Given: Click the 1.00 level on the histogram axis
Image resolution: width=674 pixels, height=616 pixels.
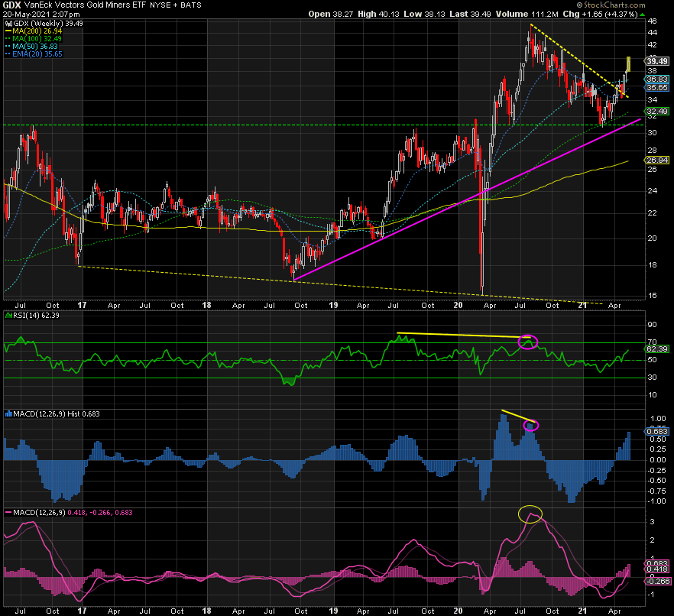Looking at the screenshot, I should pos(658,419).
